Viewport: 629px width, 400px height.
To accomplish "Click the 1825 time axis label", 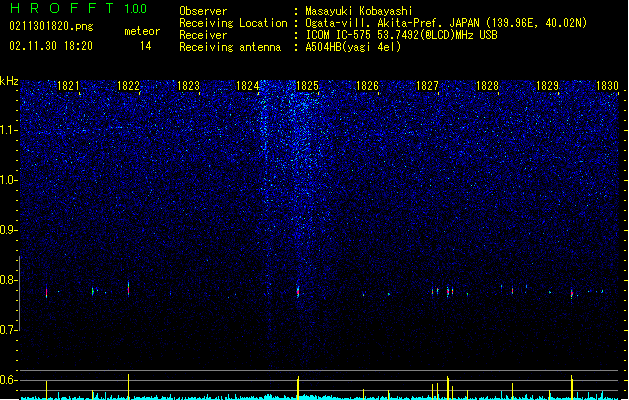I will (307, 86).
